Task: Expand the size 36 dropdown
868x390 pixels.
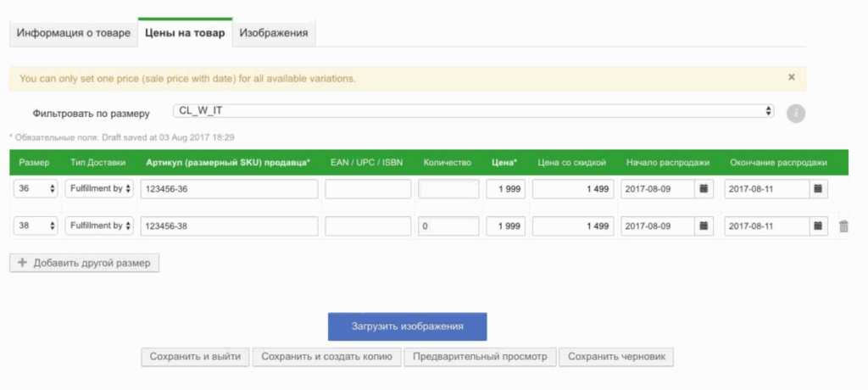Action: click(36, 189)
